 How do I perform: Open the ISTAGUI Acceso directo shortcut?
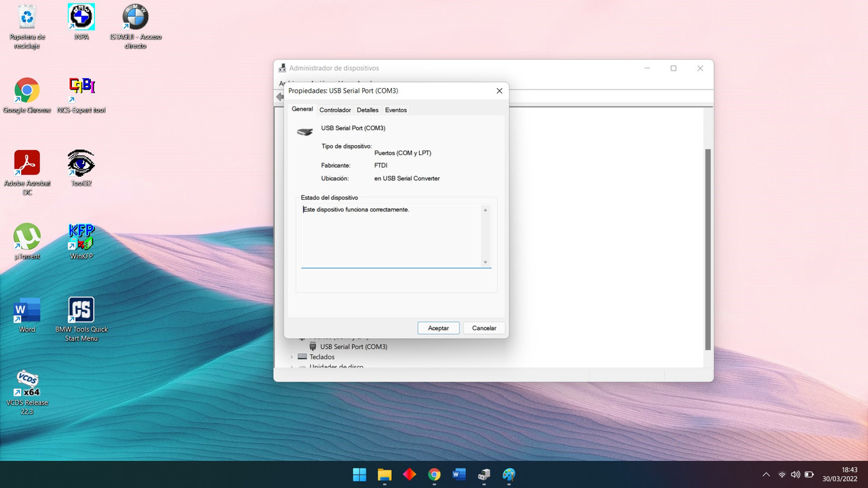[136, 26]
